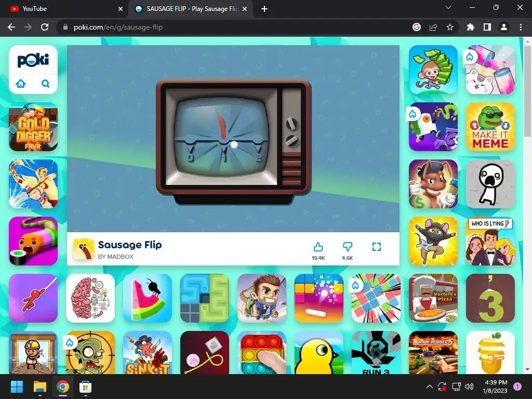Open Burnin' Rubber 5 game

click(433, 353)
